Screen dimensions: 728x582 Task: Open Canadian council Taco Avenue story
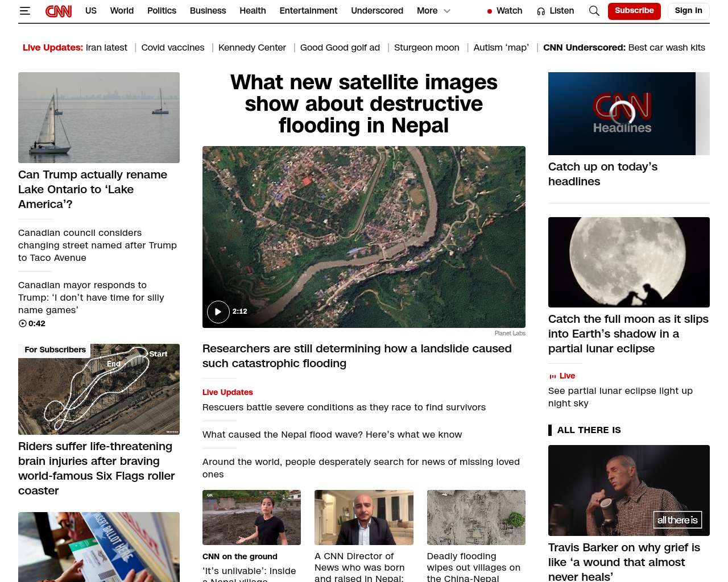97,246
